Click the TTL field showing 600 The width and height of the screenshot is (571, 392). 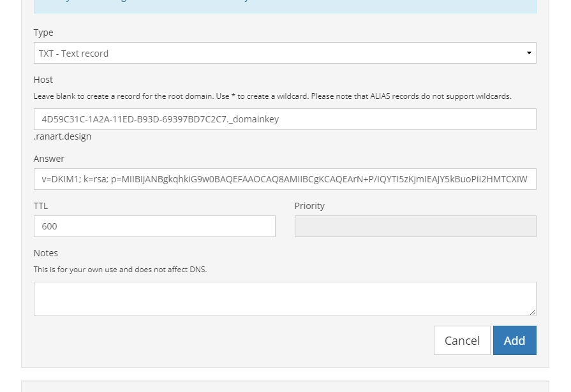tap(154, 226)
